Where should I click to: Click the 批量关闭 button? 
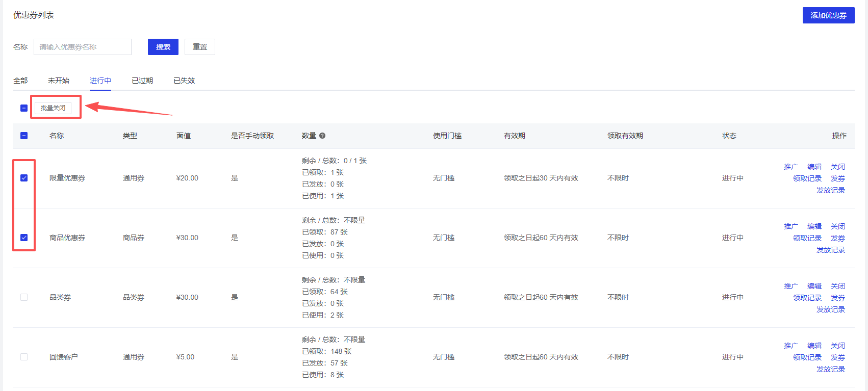click(53, 108)
